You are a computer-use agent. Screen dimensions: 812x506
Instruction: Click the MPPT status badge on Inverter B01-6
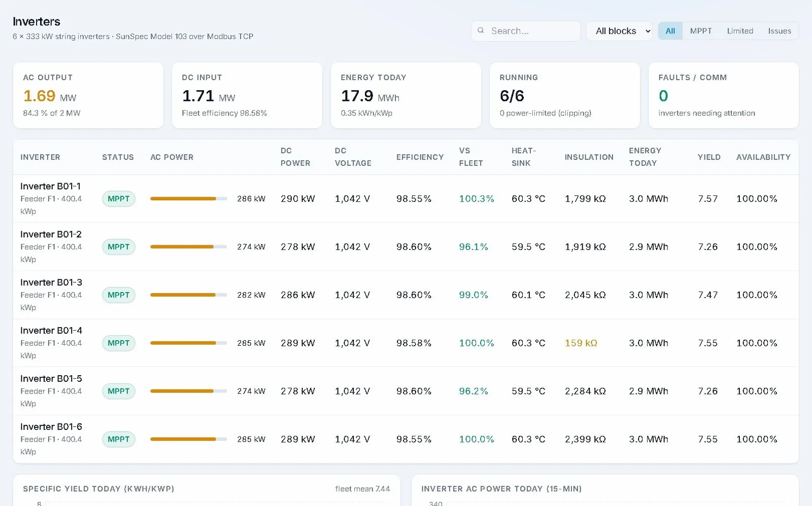pos(119,440)
